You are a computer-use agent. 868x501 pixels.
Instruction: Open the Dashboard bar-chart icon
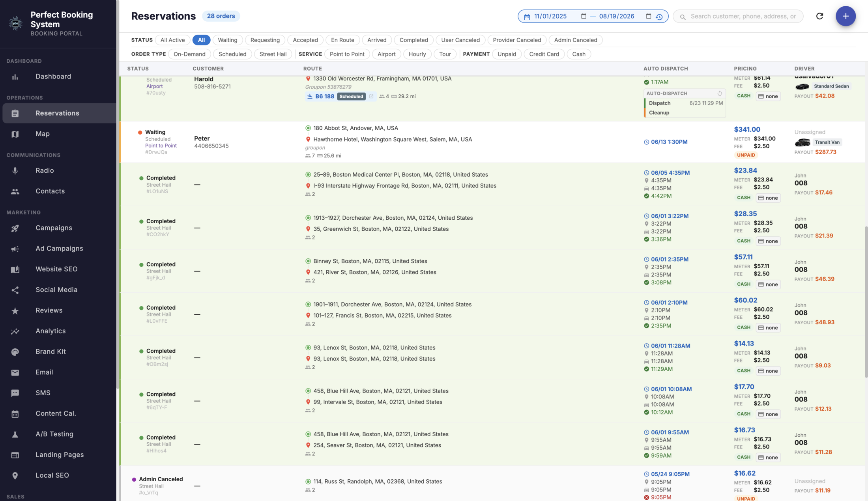coord(15,77)
